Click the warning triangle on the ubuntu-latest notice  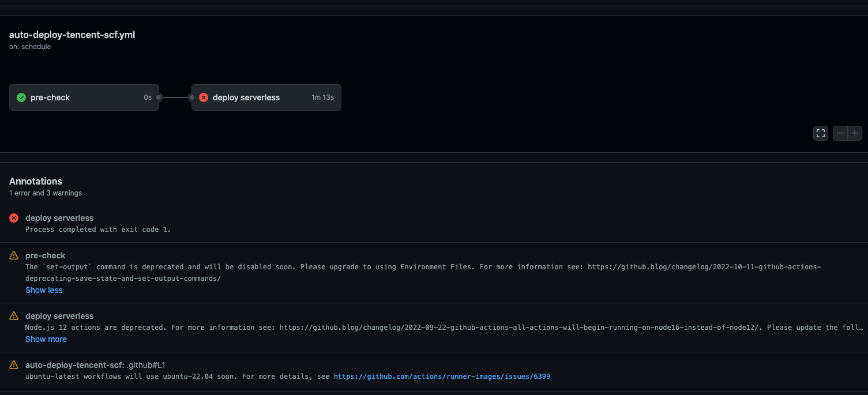13,364
